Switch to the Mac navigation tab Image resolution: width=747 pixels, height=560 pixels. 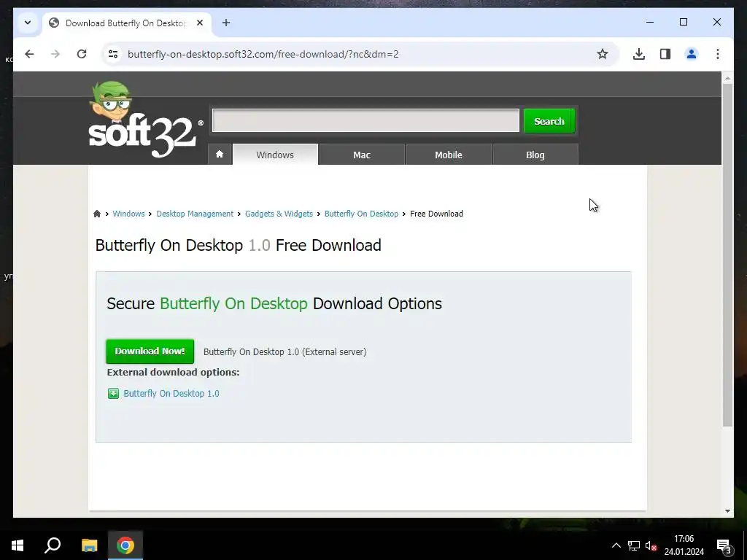(362, 155)
